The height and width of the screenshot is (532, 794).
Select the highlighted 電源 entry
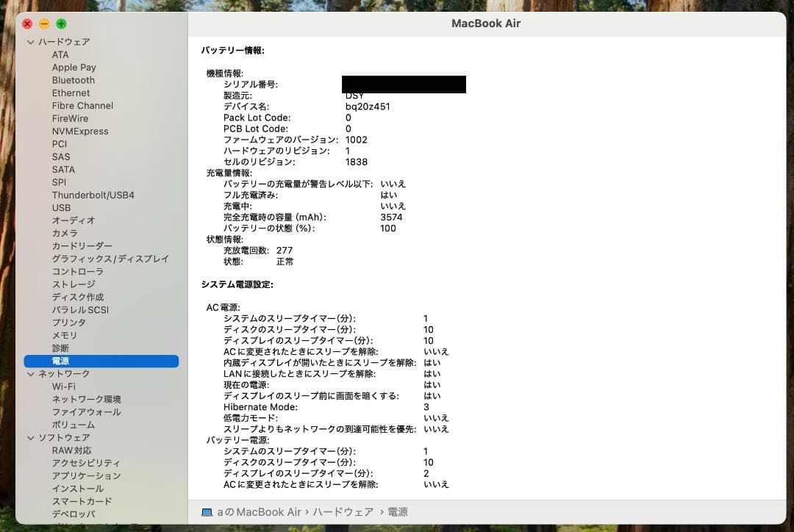pos(101,361)
